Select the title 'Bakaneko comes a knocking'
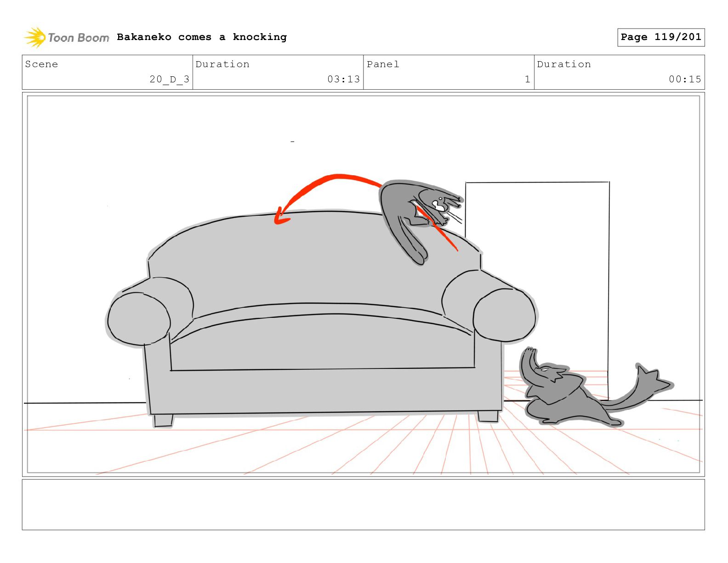Screen dimensions: 728x563 [x=202, y=37]
